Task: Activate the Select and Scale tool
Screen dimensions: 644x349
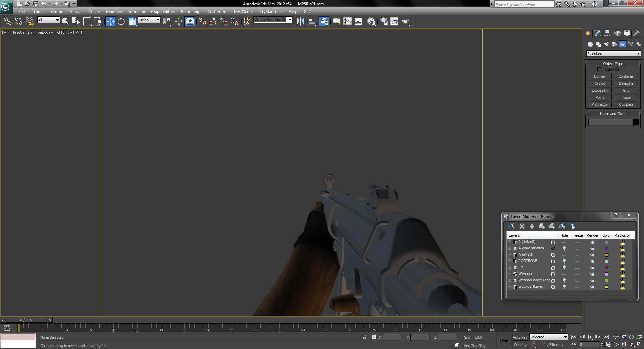Action: [x=132, y=21]
